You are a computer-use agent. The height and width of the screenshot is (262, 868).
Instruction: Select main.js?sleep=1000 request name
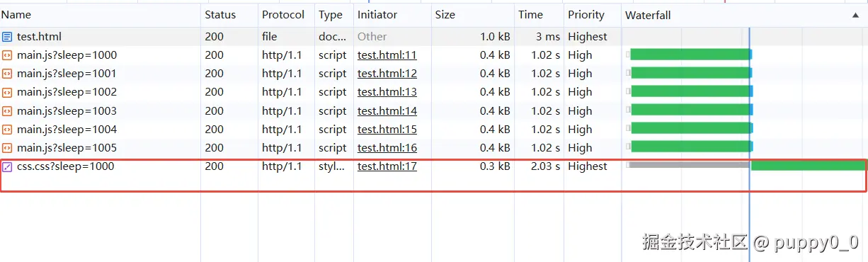67,55
